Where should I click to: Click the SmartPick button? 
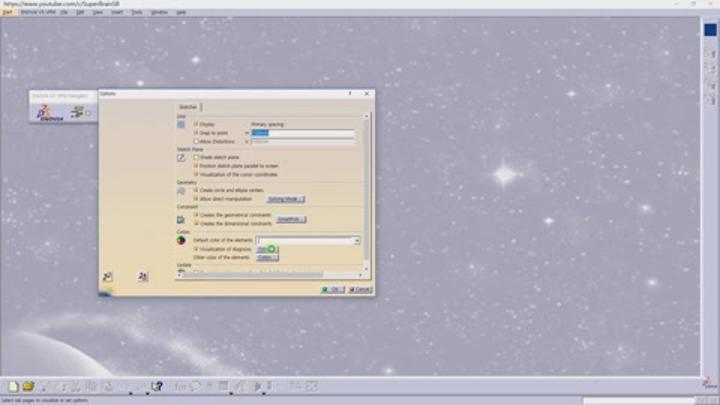pos(291,219)
